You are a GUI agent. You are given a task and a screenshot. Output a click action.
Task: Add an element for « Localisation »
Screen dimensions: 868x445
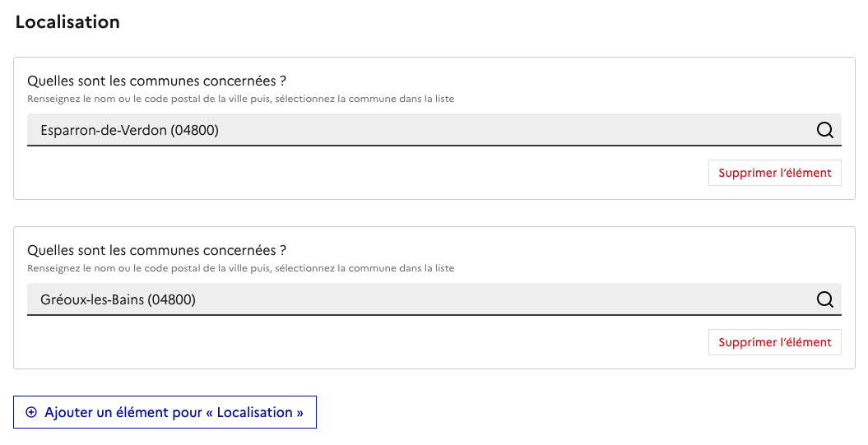click(165, 412)
